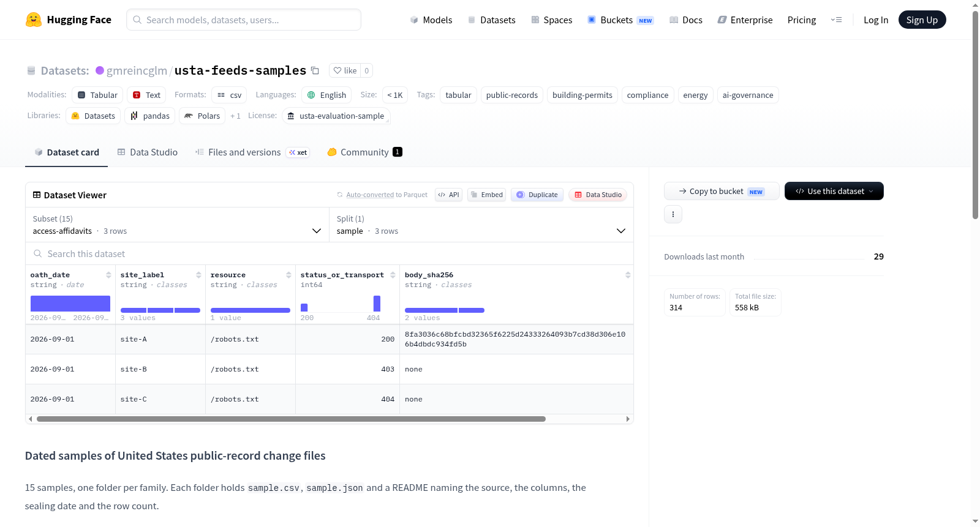The height and width of the screenshot is (527, 980).
Task: Click the site-B cell
Action: point(160,369)
